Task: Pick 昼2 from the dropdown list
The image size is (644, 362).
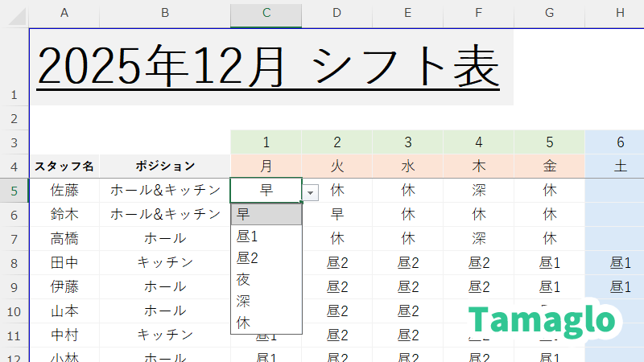Action: [266, 258]
